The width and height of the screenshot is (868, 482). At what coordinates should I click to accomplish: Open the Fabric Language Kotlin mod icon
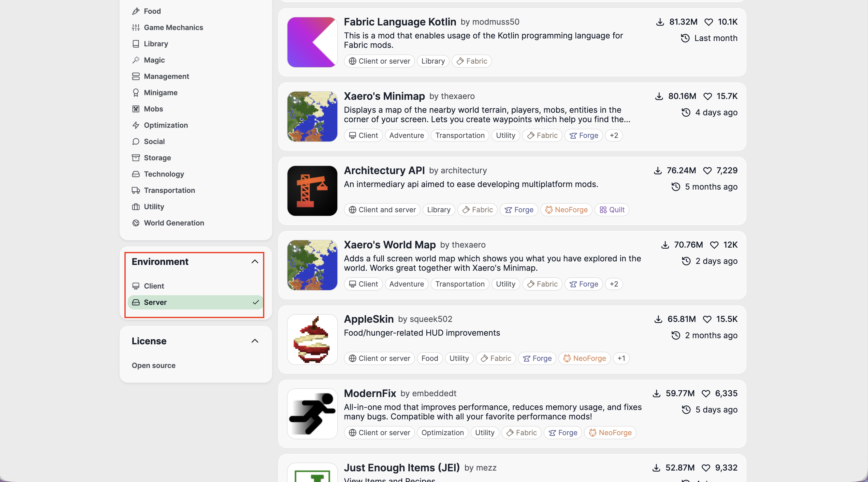click(312, 42)
